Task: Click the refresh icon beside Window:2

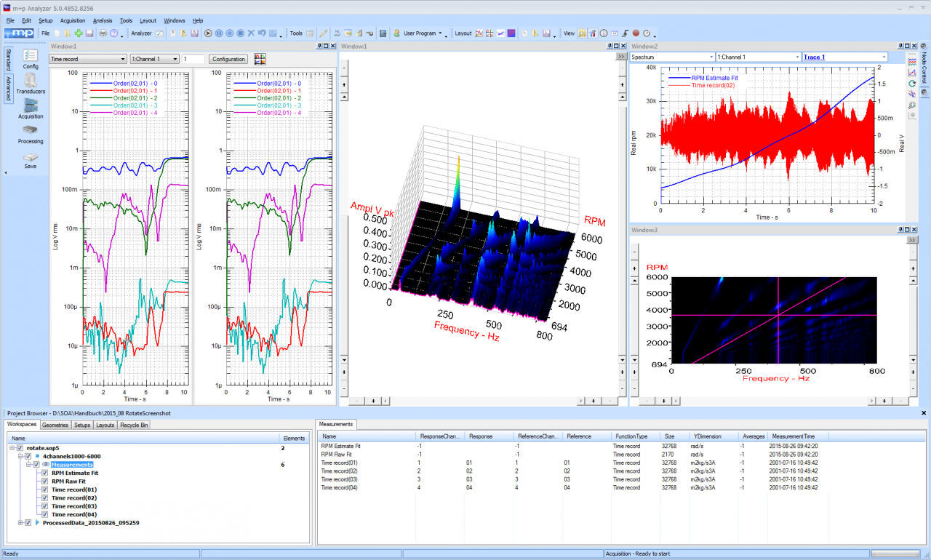Action: [x=911, y=84]
